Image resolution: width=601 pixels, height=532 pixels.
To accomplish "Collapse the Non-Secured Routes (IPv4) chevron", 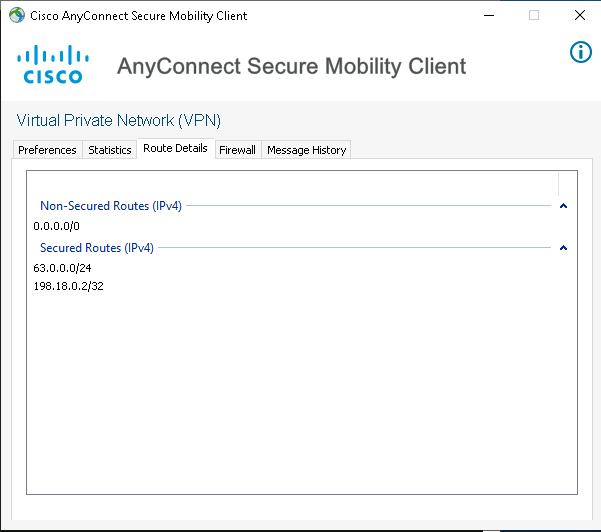I will pyautogui.click(x=563, y=206).
